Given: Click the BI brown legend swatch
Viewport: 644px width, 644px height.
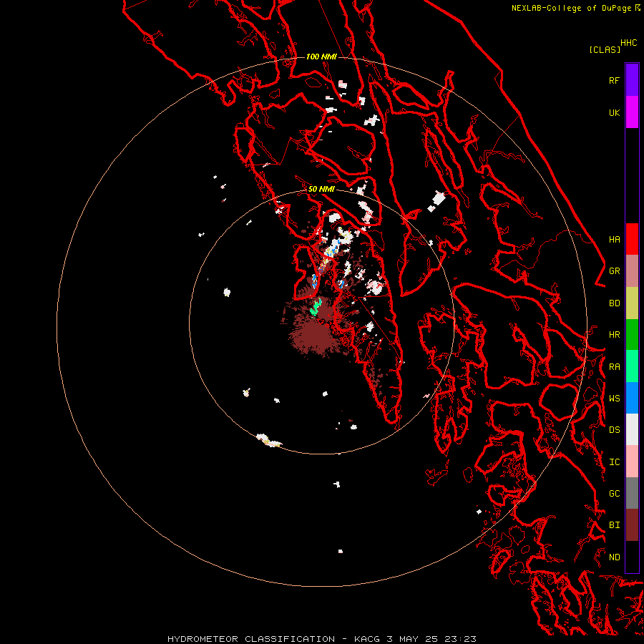Looking at the screenshot, I should (632, 525).
